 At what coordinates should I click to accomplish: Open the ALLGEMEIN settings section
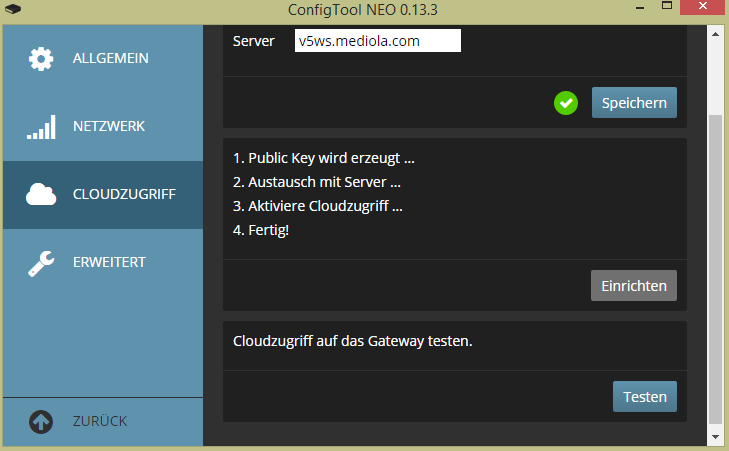110,58
